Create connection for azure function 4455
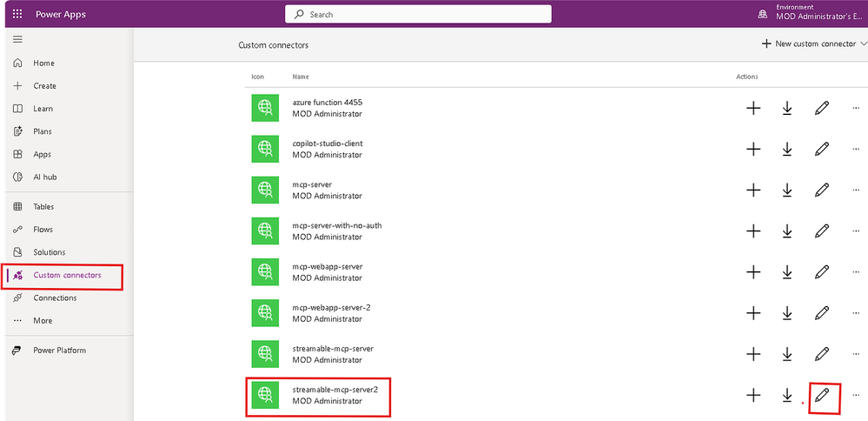Screen dimensions: 868x421 coord(752,108)
